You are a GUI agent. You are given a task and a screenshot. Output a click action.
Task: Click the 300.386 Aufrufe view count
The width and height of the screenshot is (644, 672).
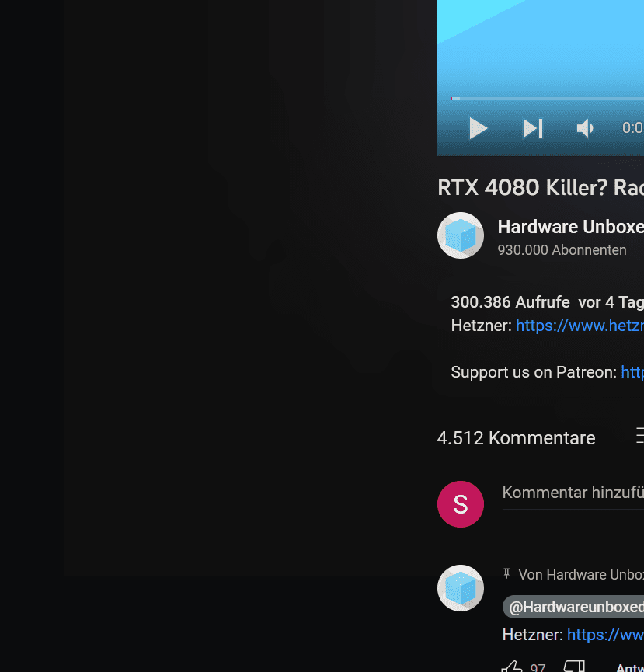click(x=510, y=302)
